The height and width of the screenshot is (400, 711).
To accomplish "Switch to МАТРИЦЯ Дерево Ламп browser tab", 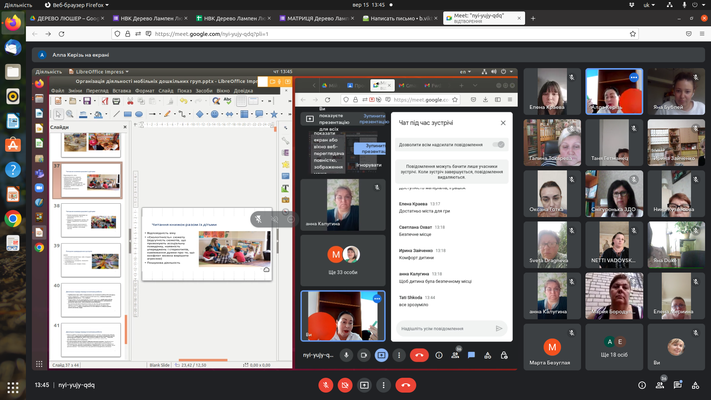I will click(317, 18).
